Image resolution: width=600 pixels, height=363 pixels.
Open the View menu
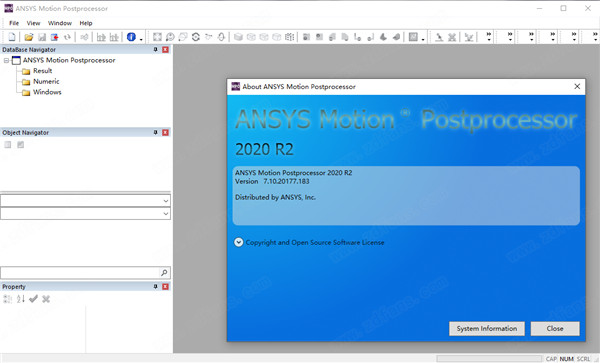tap(33, 23)
